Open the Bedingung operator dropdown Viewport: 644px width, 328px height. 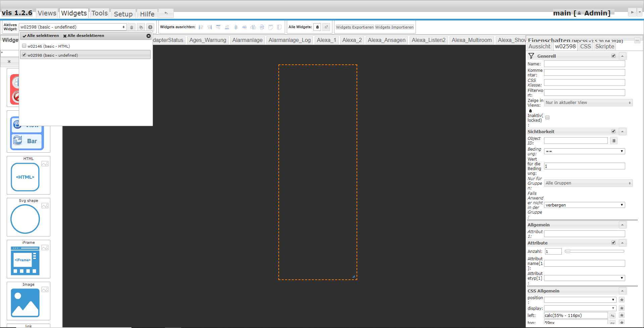pos(584,151)
